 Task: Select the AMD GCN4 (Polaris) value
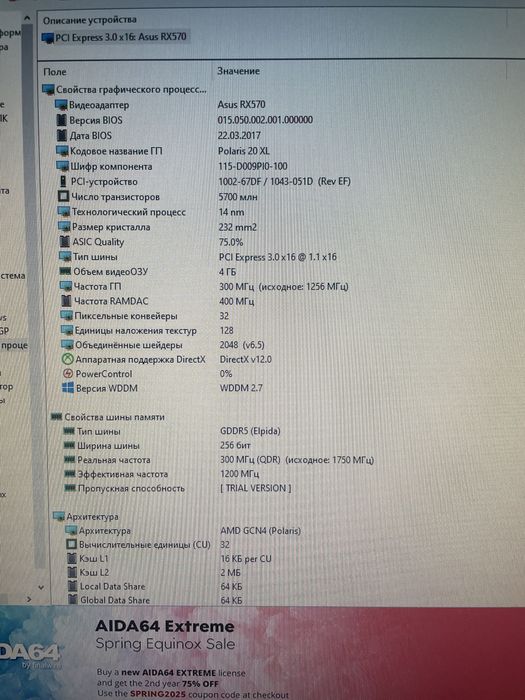(261, 531)
